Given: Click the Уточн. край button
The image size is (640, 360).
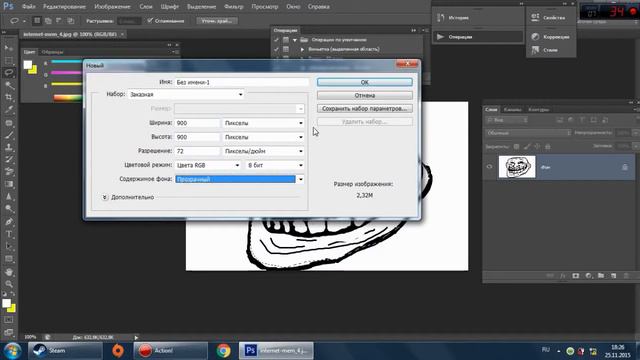Looking at the screenshot, I should coord(217,20).
